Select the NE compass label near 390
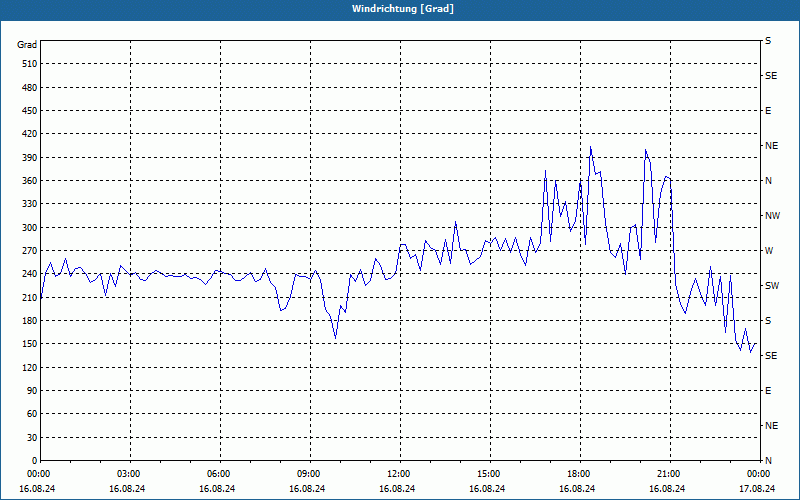 (x=771, y=146)
